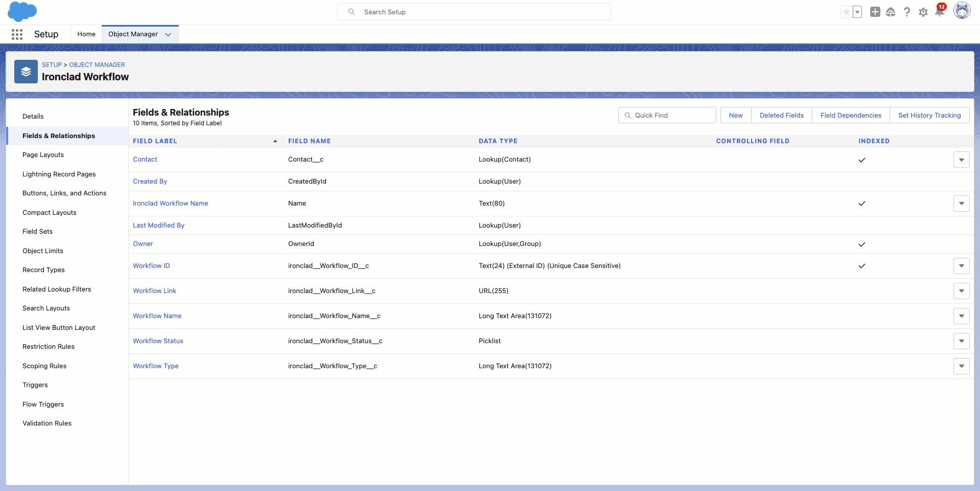
Task: Open row actions for Workflow ID
Action: 962,266
